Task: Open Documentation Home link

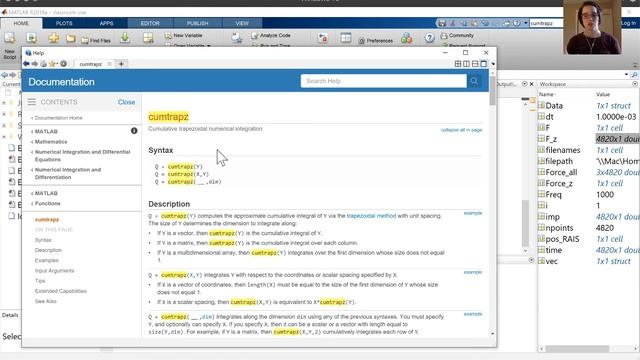Action: pos(58,118)
